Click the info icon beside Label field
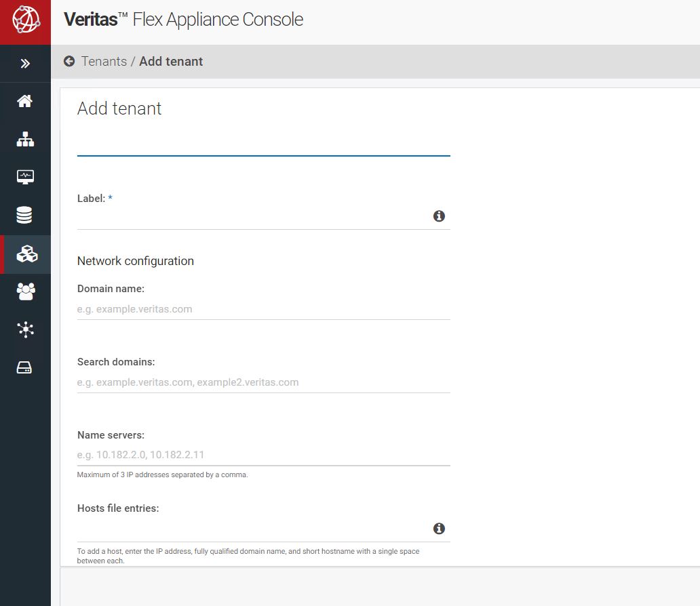This screenshot has height=606, width=700. [439, 216]
